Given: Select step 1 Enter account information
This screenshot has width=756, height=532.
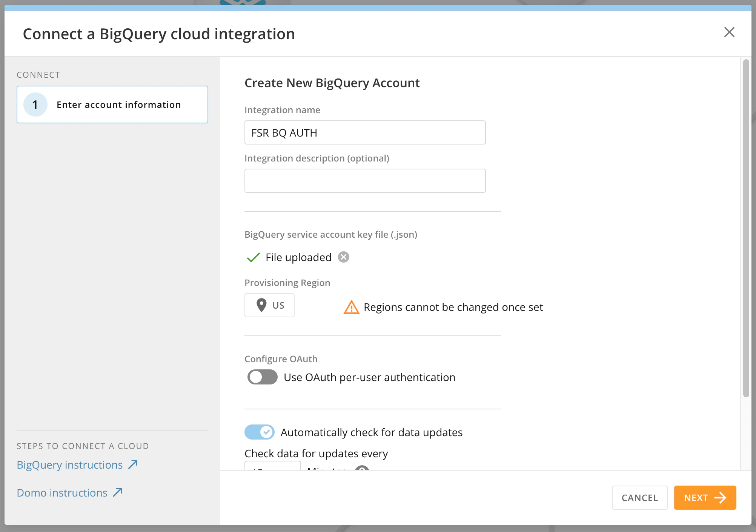Looking at the screenshot, I should click(x=112, y=105).
